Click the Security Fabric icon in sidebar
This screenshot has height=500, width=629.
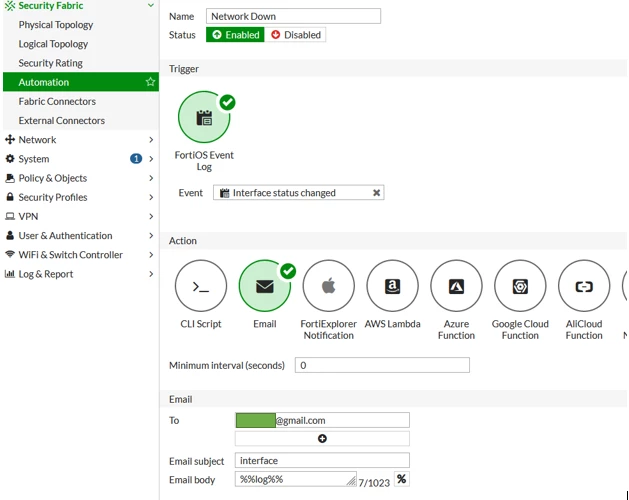tap(10, 6)
